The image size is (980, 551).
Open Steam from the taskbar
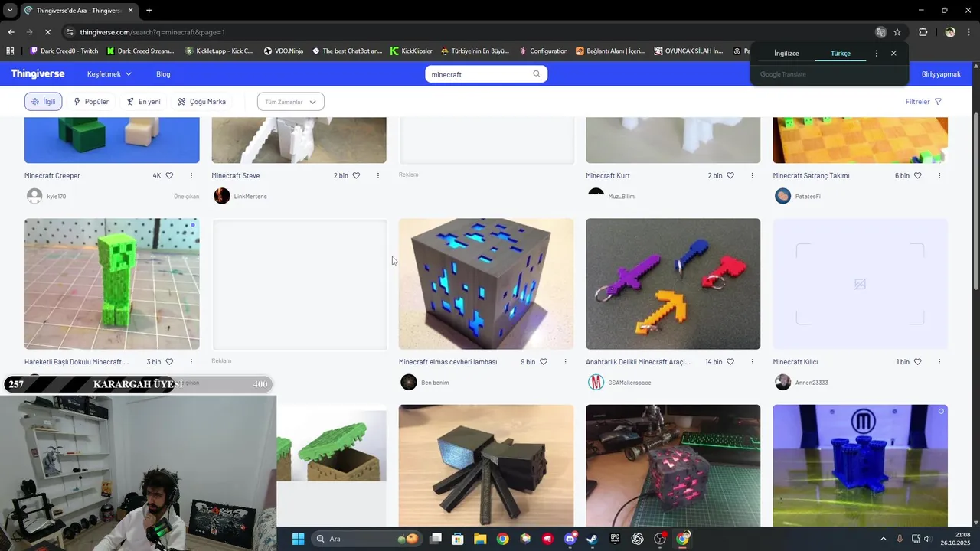[x=593, y=539]
